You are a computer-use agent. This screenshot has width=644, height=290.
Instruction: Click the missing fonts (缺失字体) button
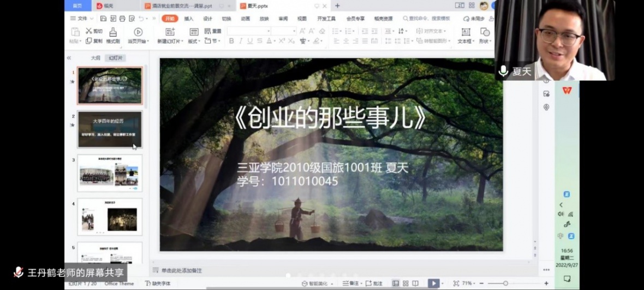[158, 283]
